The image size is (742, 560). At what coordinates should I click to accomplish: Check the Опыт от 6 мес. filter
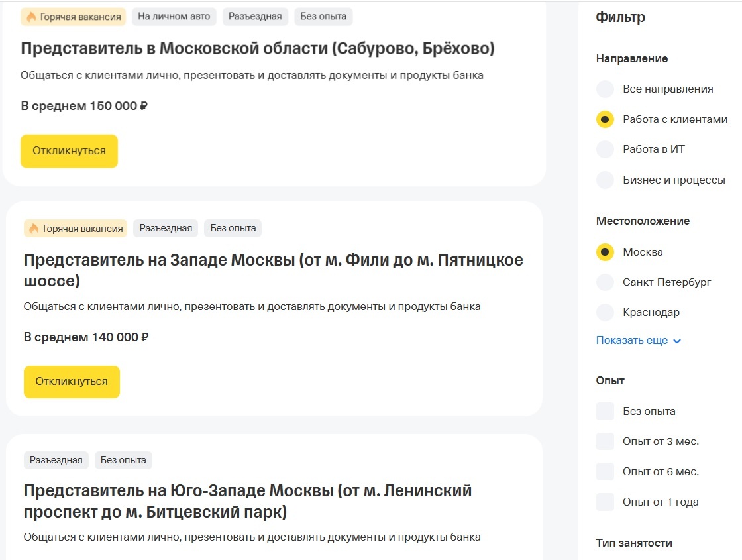click(x=606, y=472)
